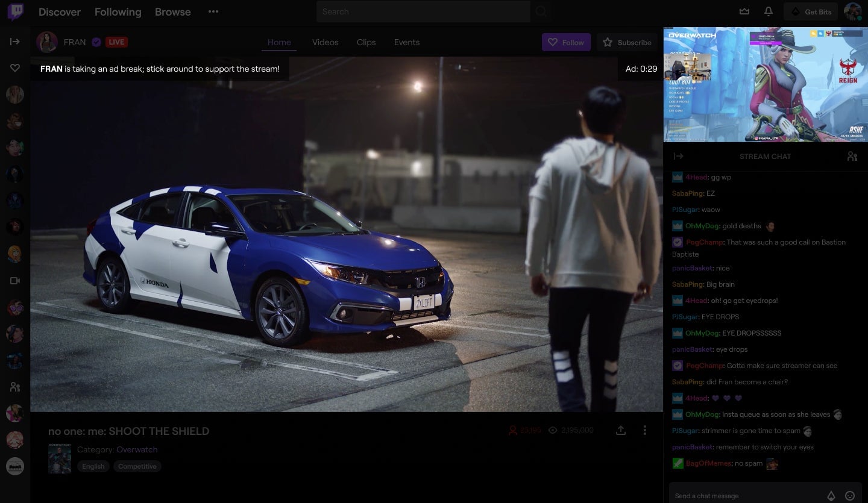Click the ad countdown timer overlay

pos(641,69)
